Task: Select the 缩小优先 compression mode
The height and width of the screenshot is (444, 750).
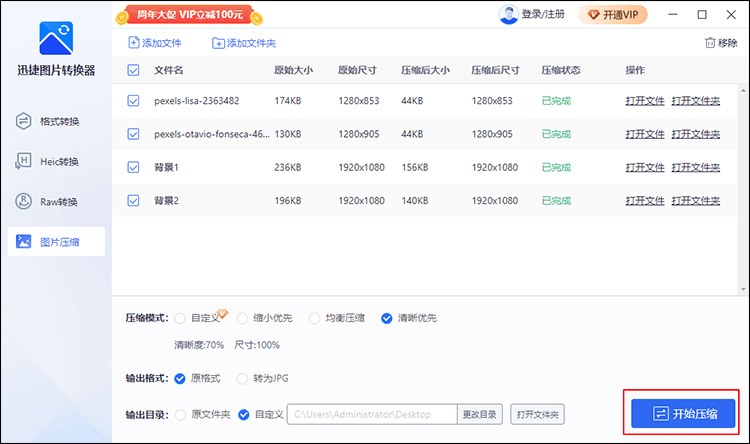Action: (x=243, y=318)
